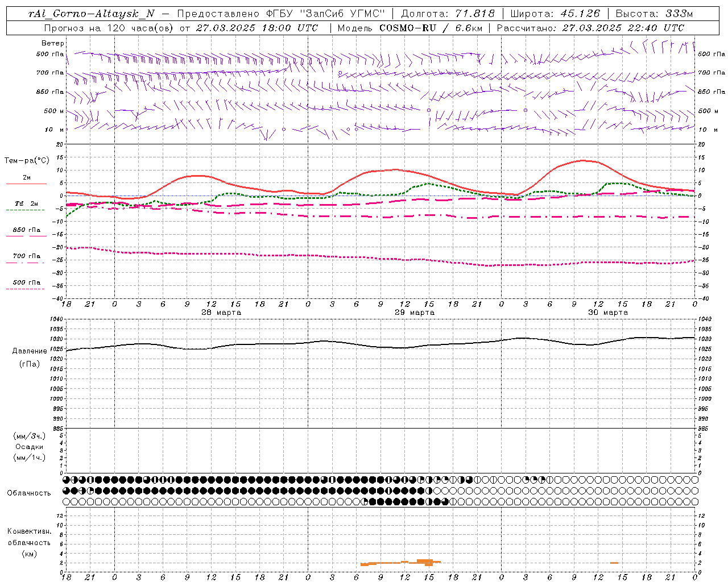Click the Рассчитано: 27.03.2025 22:40 UTC text
This screenshot has height=582, width=728.
[590, 28]
